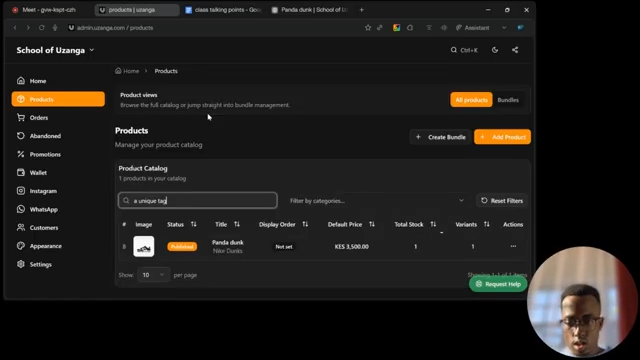Viewport: 640px width, 360px height.
Task: Click the share icon in header
Action: pos(515,50)
